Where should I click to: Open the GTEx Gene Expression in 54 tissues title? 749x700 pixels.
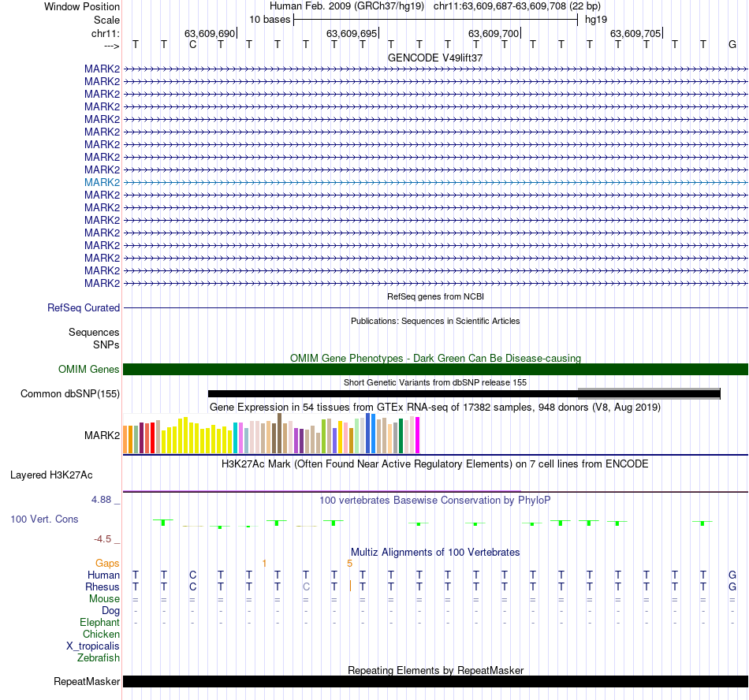435,408
